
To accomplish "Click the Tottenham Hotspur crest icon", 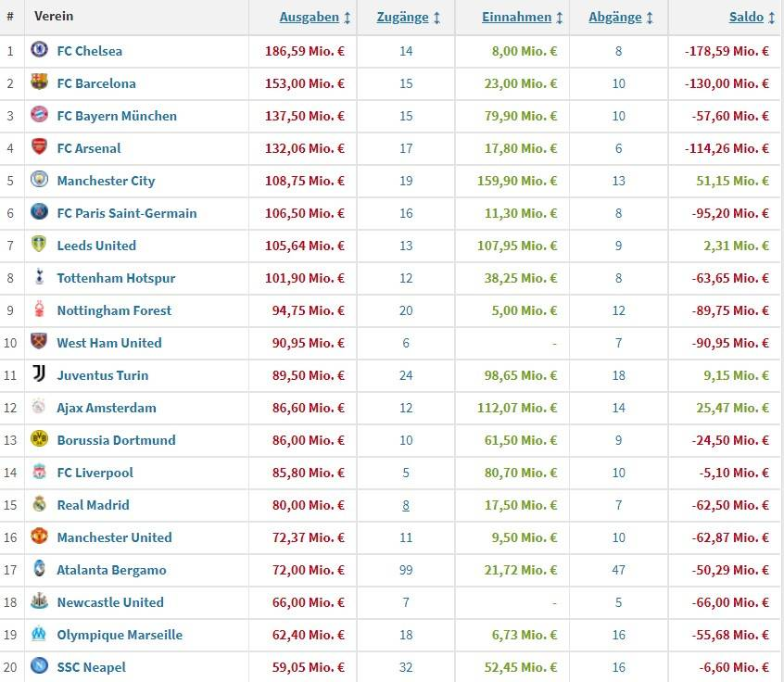I will 39,276.
